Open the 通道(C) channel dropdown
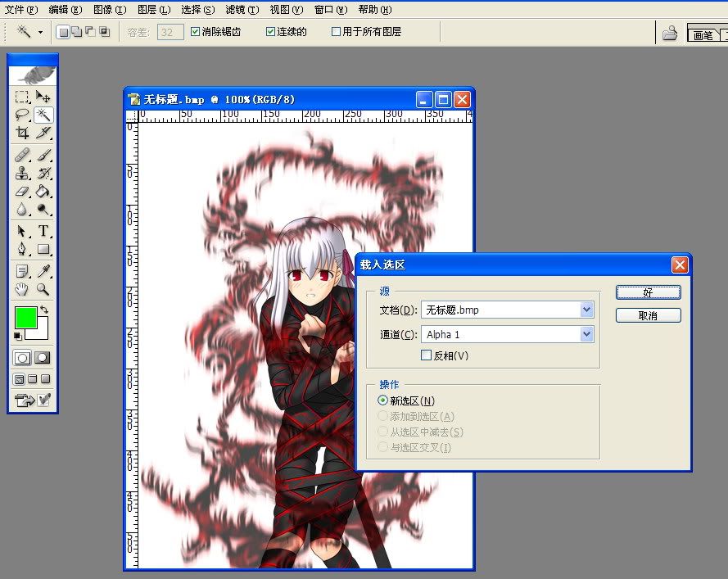 pyautogui.click(x=587, y=334)
